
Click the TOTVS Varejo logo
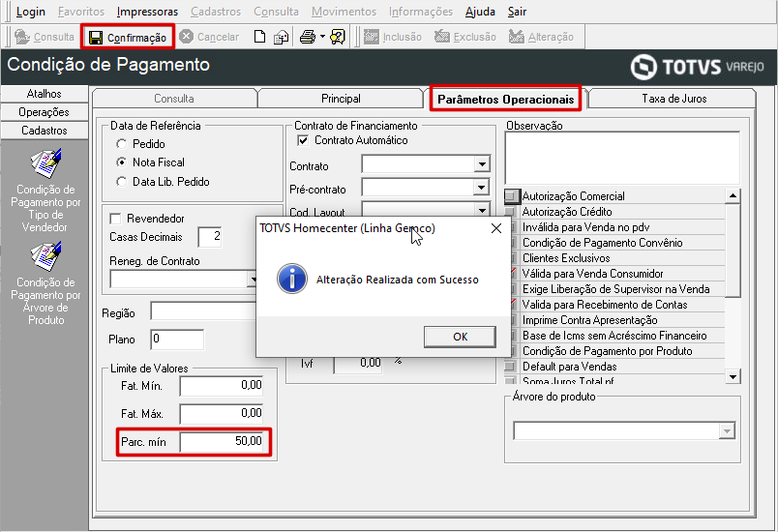coord(697,67)
